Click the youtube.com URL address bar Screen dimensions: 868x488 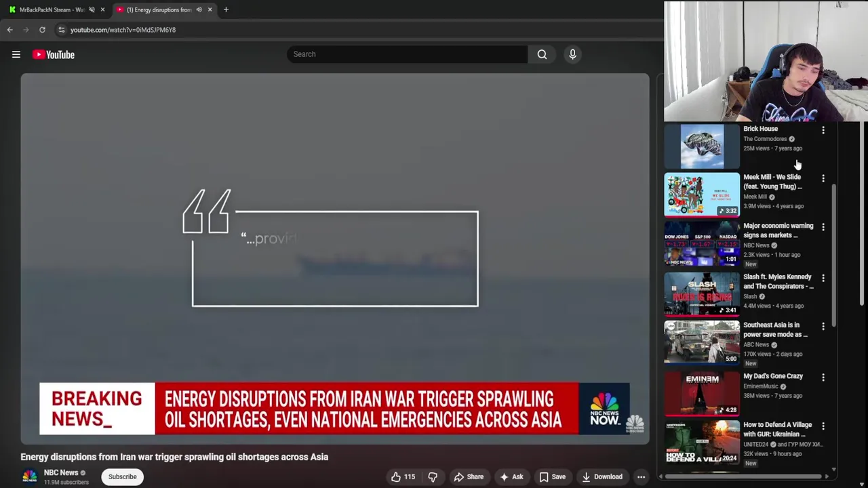(x=123, y=30)
